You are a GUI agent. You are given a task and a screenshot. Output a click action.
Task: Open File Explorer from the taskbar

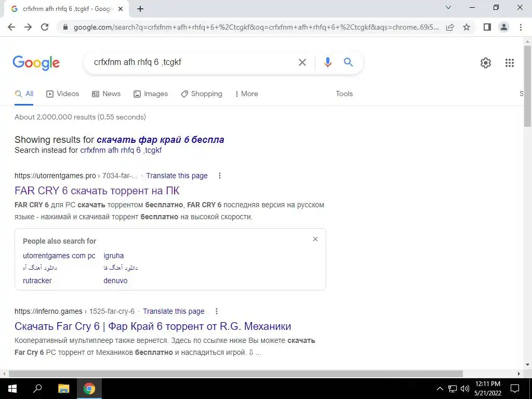click(x=63, y=389)
